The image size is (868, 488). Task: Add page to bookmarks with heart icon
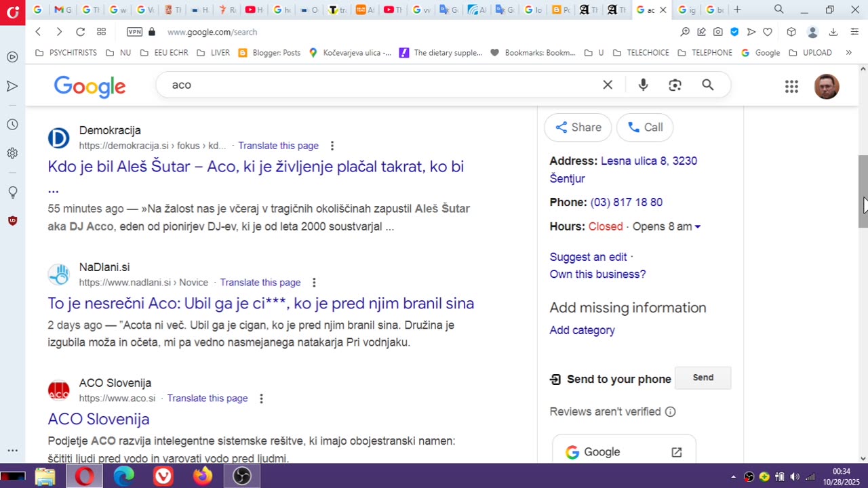[x=768, y=32]
